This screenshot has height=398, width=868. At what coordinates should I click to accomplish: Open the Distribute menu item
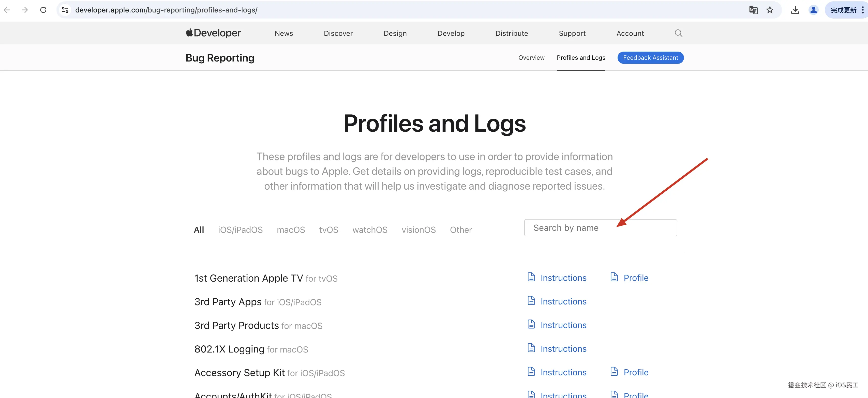(x=512, y=33)
